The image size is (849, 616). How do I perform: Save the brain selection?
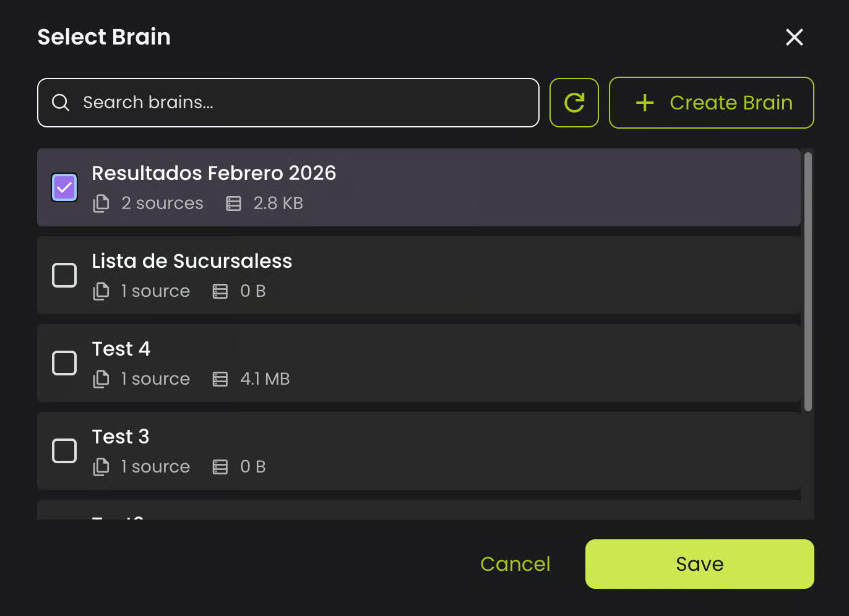(x=699, y=564)
